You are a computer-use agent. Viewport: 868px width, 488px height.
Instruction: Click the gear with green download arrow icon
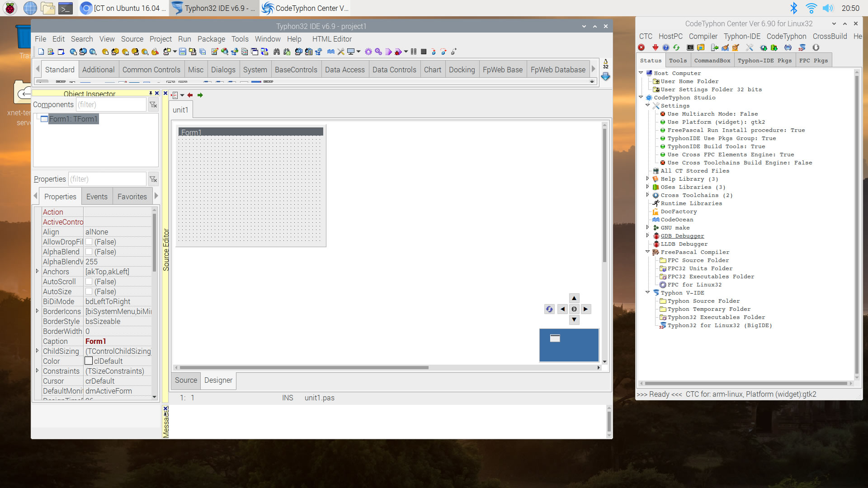pyautogui.click(x=764, y=47)
